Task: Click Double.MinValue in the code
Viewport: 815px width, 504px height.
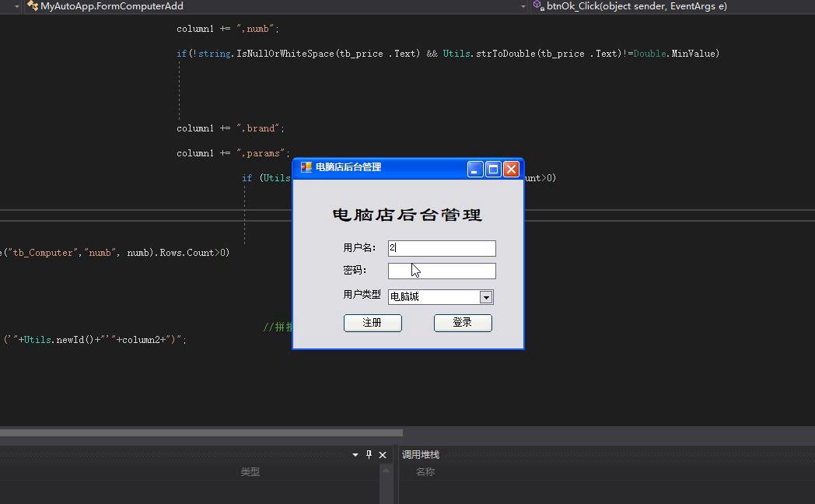Action: 675,54
